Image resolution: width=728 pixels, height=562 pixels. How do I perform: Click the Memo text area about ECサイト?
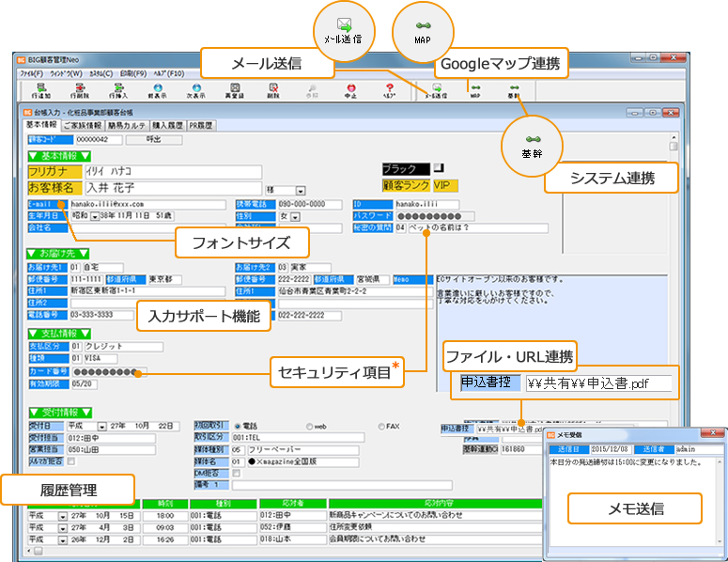coord(551,332)
